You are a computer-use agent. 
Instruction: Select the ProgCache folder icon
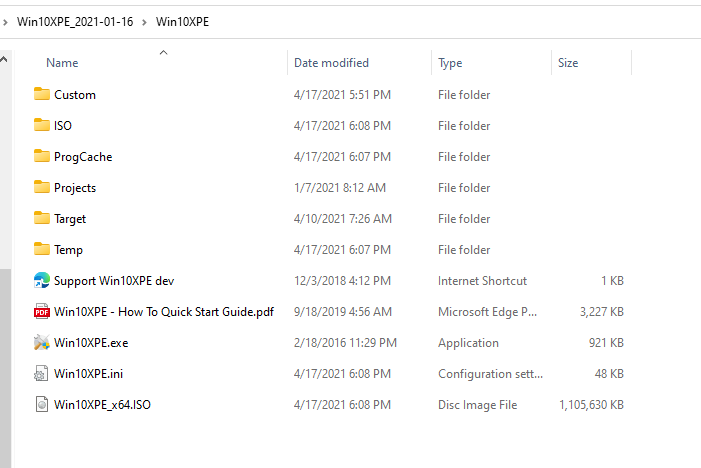[x=42, y=156]
